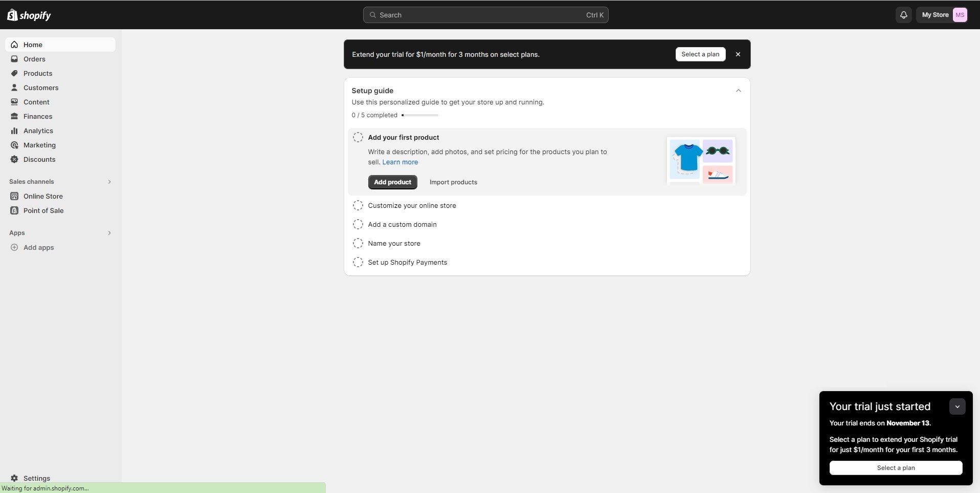Click the Orders inbox icon
The image size is (980, 493).
click(x=14, y=59)
